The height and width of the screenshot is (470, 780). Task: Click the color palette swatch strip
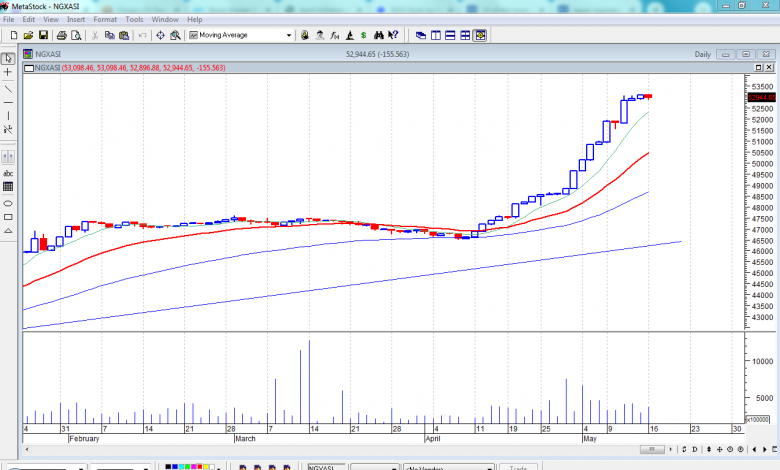click(x=186, y=466)
